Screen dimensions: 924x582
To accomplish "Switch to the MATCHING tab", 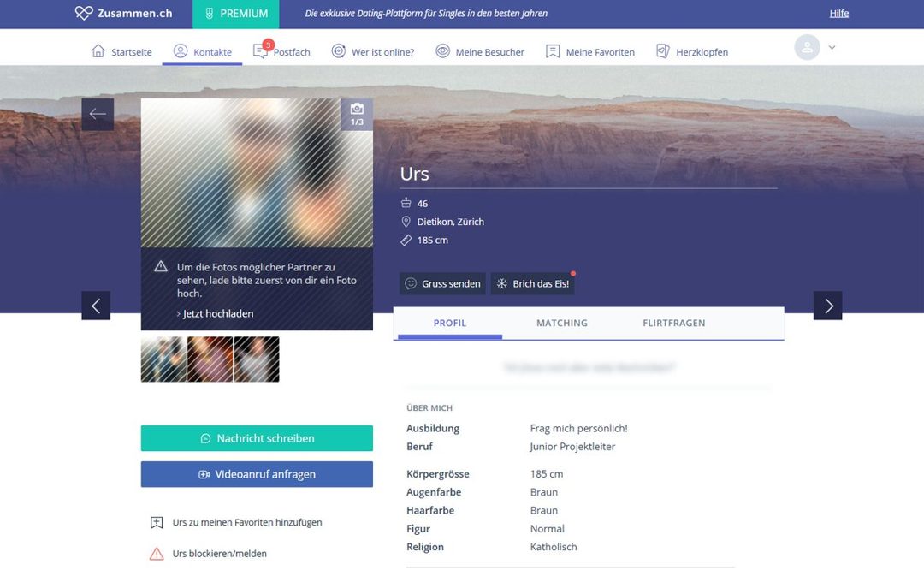I will (562, 324).
